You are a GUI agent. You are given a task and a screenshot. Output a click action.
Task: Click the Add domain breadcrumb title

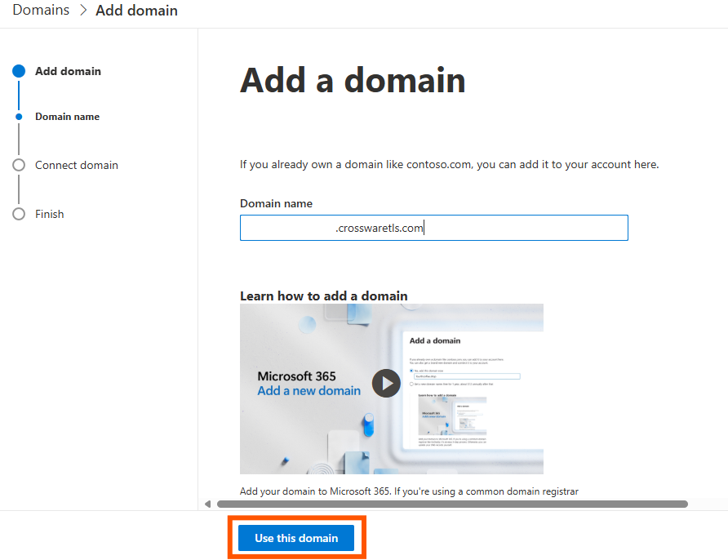(136, 11)
